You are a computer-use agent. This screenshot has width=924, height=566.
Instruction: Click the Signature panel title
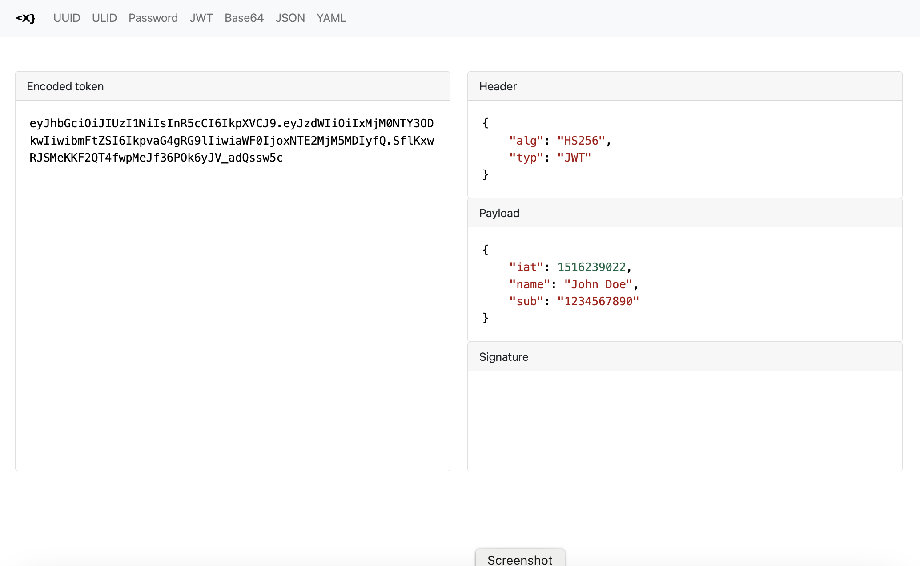(503, 357)
